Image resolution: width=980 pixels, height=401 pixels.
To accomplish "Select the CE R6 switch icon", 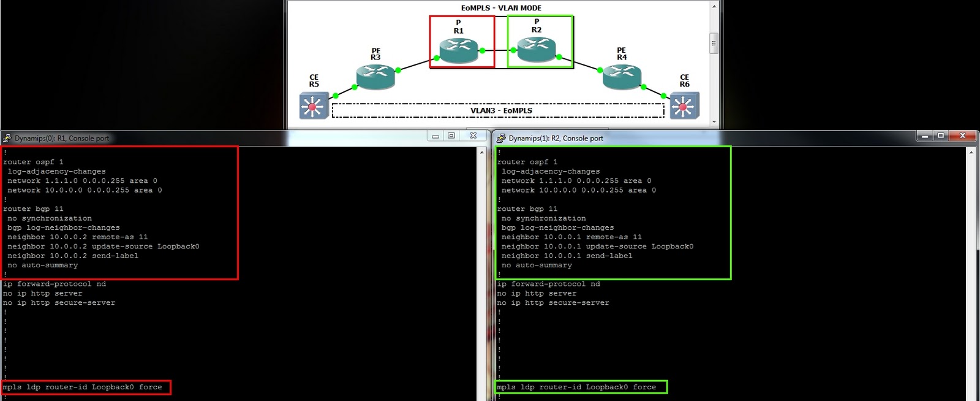I will coord(685,105).
